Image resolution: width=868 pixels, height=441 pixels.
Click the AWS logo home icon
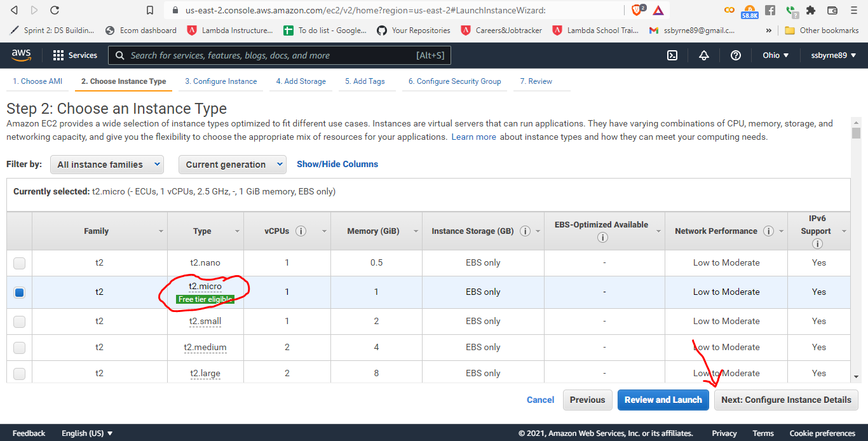click(x=22, y=55)
